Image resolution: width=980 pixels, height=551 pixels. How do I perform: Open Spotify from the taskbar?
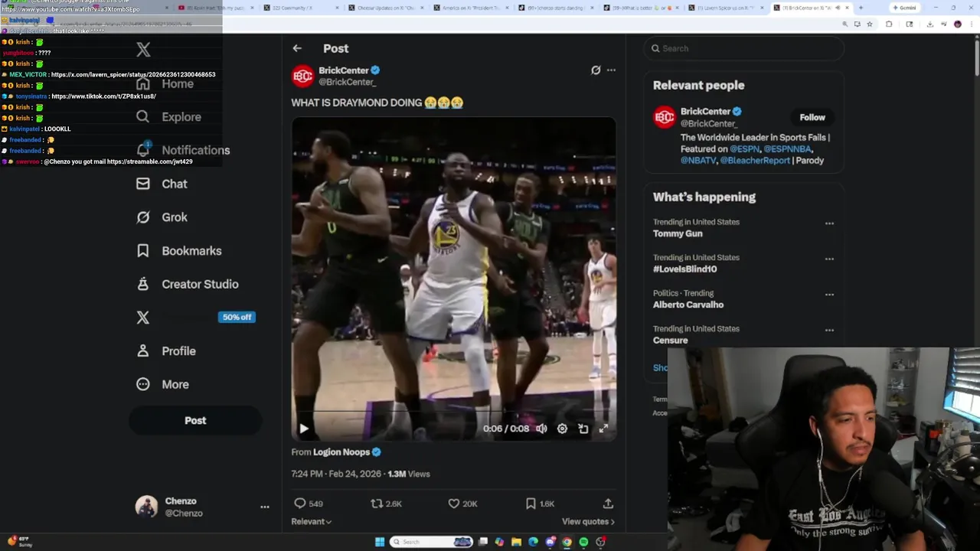point(583,542)
